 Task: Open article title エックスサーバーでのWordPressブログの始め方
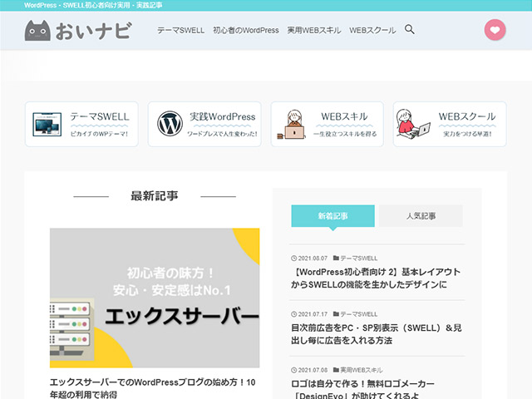pos(154,388)
